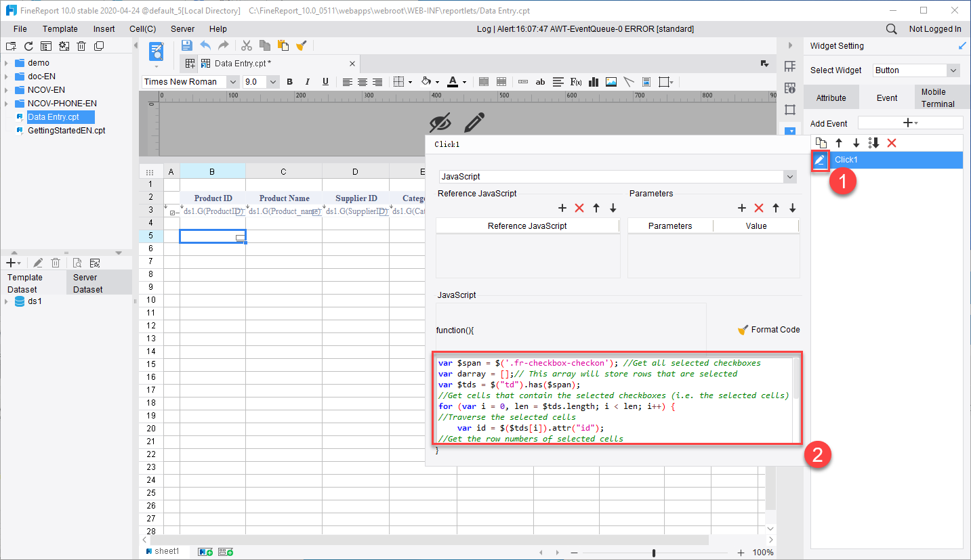Open the Select Widget Button dropdown
The height and width of the screenshot is (560, 971).
(952, 70)
